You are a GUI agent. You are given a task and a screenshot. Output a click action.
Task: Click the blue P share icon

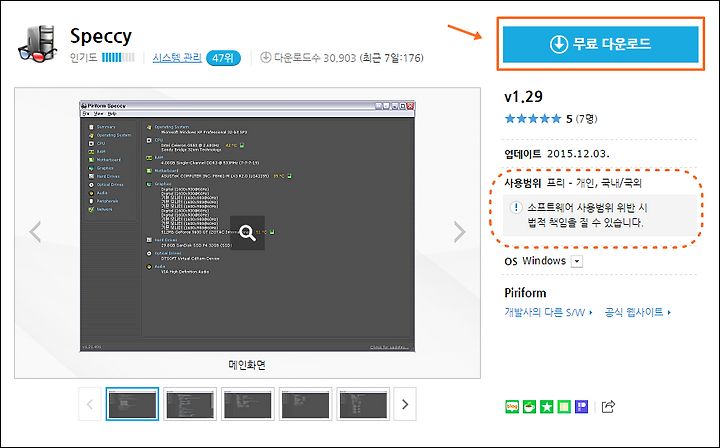[x=581, y=407]
